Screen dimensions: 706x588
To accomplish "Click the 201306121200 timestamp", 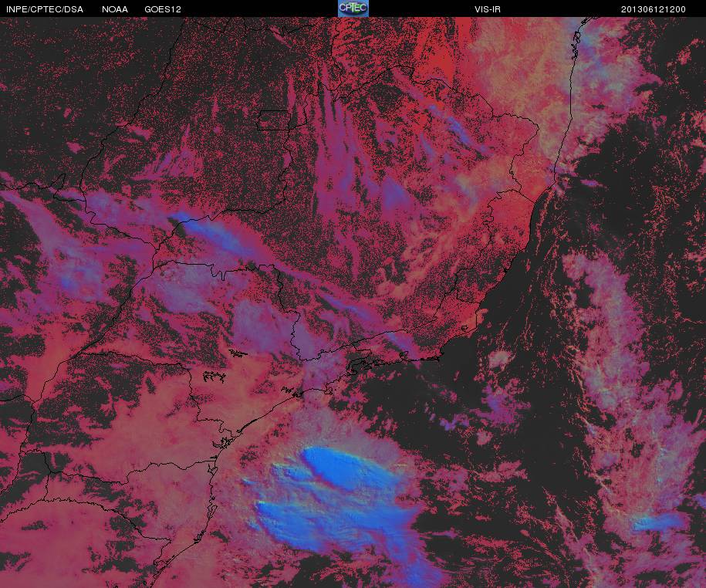I will [654, 9].
